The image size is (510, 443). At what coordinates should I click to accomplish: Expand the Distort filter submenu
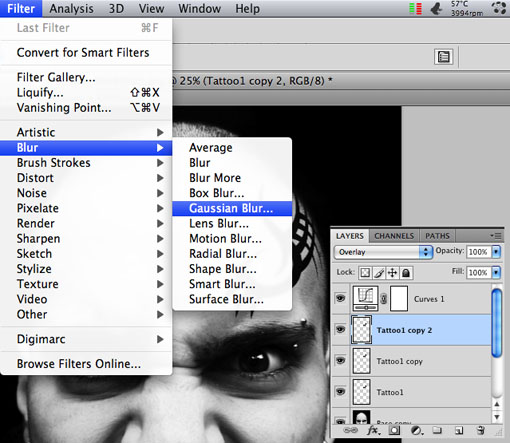tap(86, 178)
